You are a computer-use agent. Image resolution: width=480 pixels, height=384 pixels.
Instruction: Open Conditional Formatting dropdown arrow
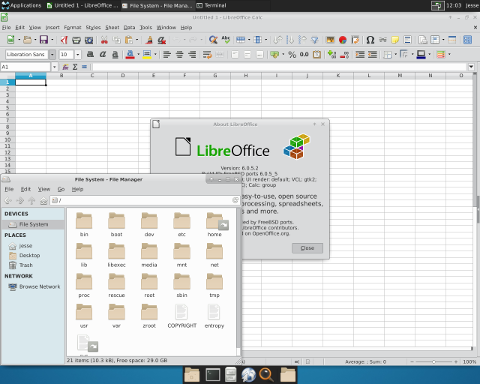(x=449, y=54)
